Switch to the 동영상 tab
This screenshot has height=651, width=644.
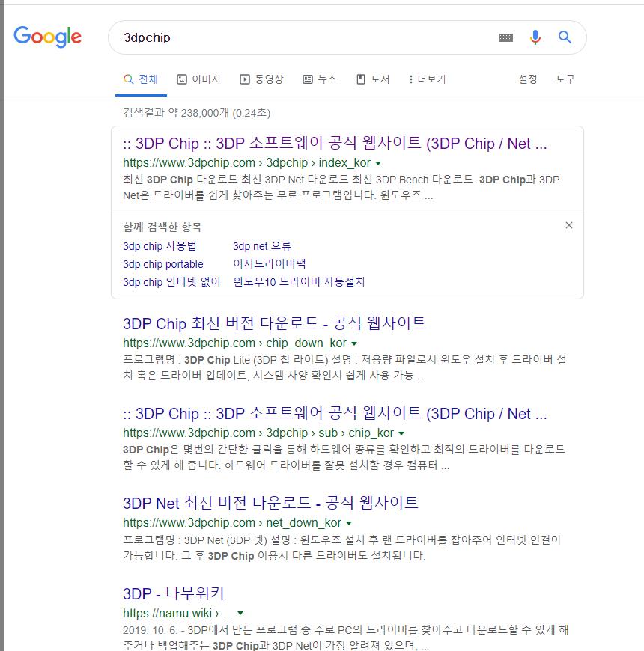tap(261, 79)
